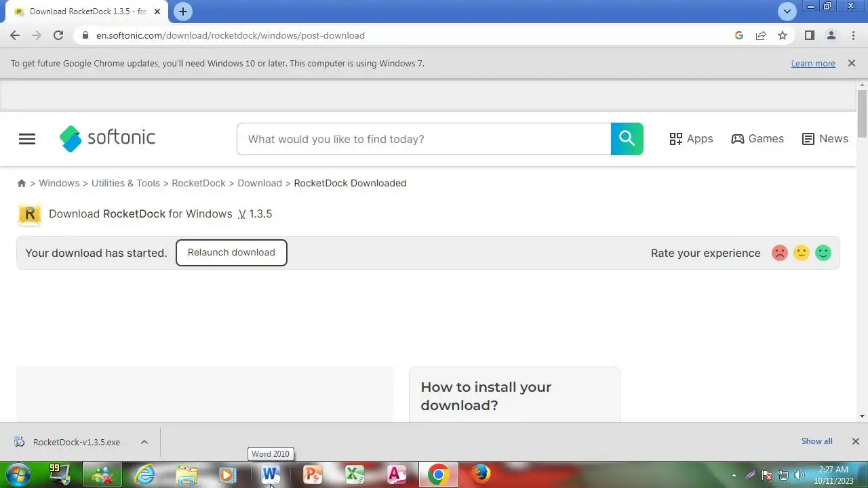The width and height of the screenshot is (868, 488).
Task: Rate experience with red sad face
Action: point(780,253)
